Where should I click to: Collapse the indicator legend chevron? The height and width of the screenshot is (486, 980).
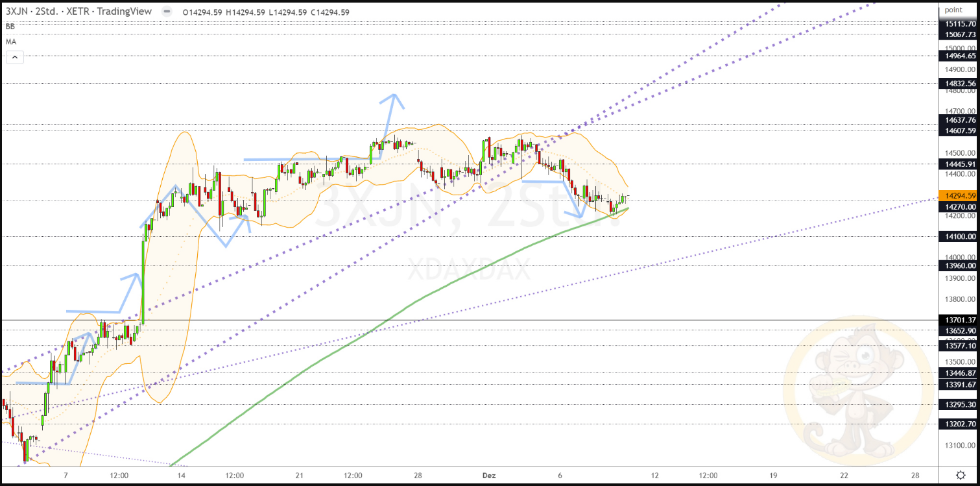click(x=14, y=57)
